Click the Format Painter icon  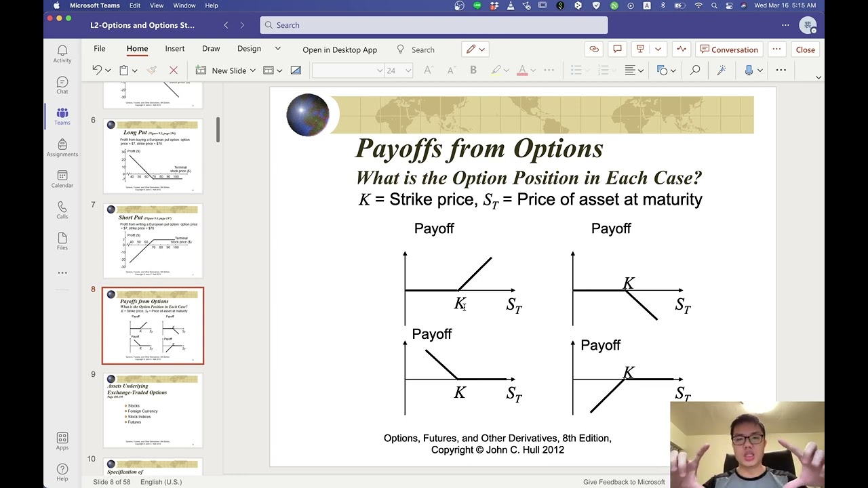(x=152, y=70)
